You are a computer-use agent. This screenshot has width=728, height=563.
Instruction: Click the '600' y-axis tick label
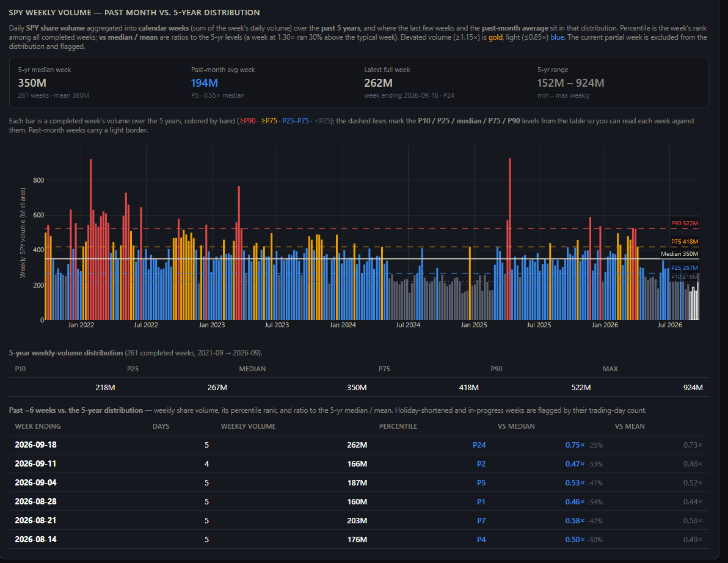click(38, 215)
